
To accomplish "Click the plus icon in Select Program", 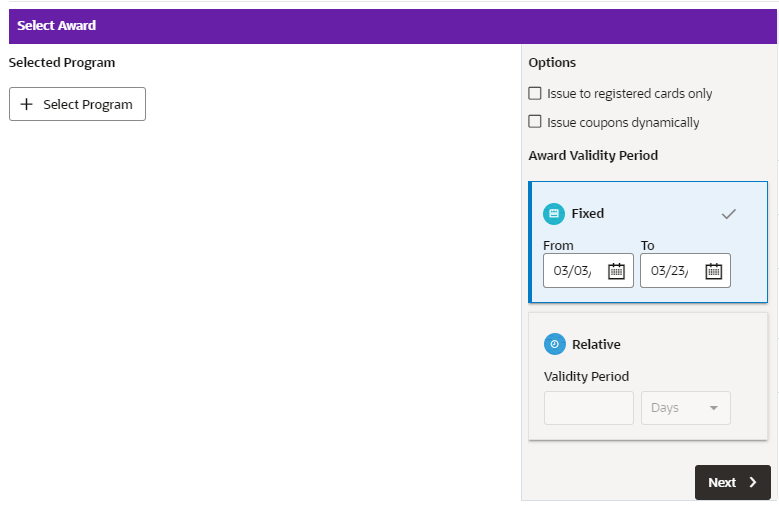I will pyautogui.click(x=26, y=104).
